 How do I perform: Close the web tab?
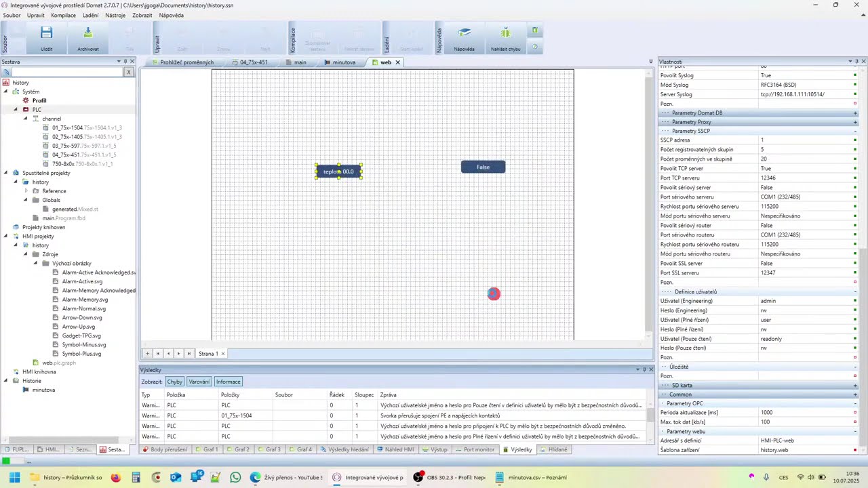pyautogui.click(x=397, y=62)
